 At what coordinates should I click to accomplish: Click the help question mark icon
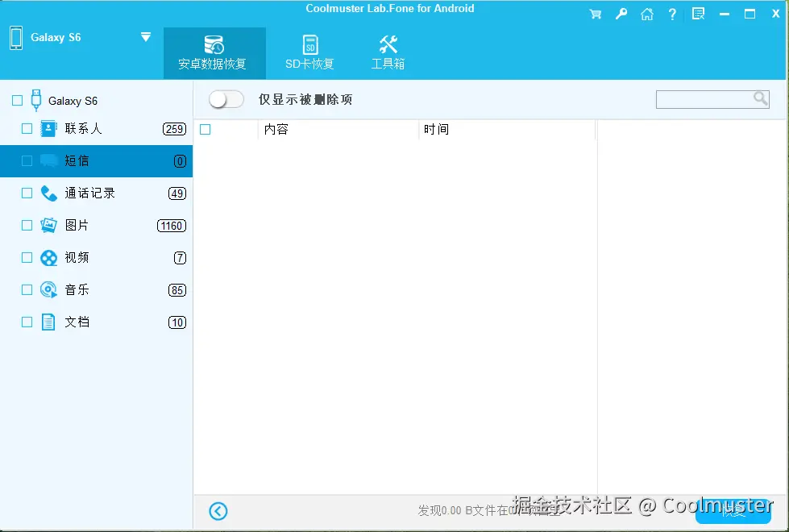672,13
